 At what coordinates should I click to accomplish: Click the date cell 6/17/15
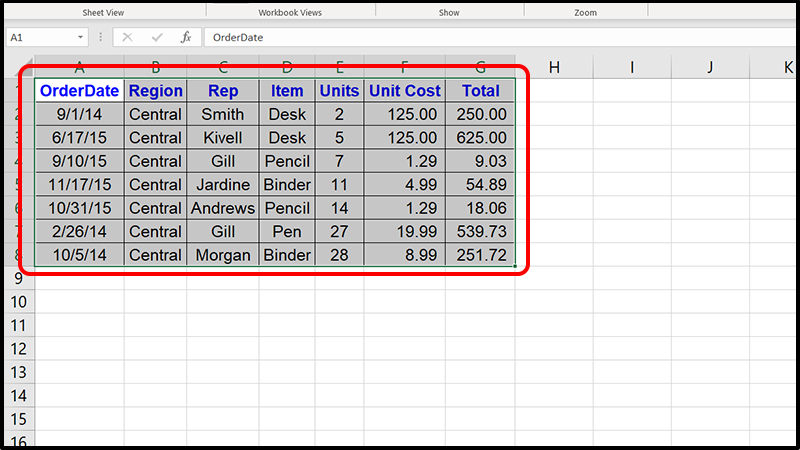click(x=80, y=137)
